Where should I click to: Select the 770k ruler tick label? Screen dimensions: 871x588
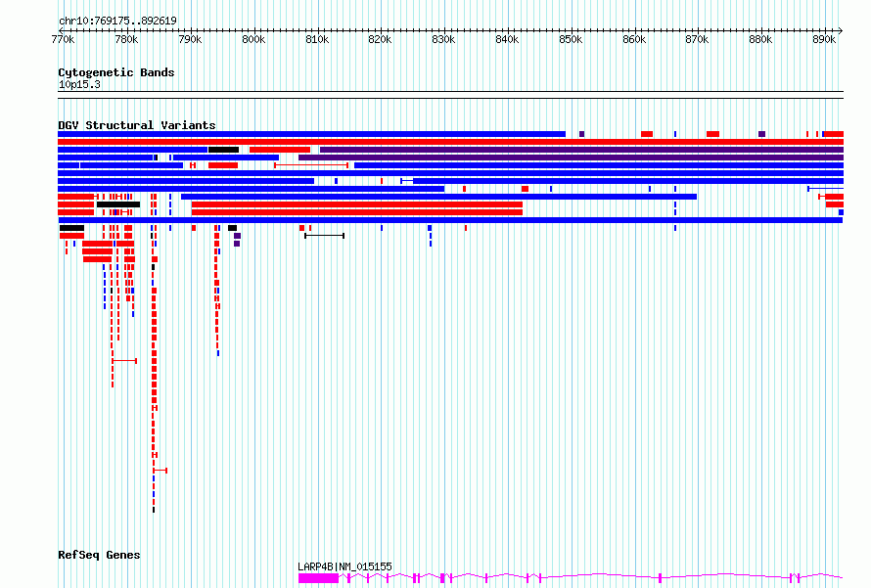(63, 39)
